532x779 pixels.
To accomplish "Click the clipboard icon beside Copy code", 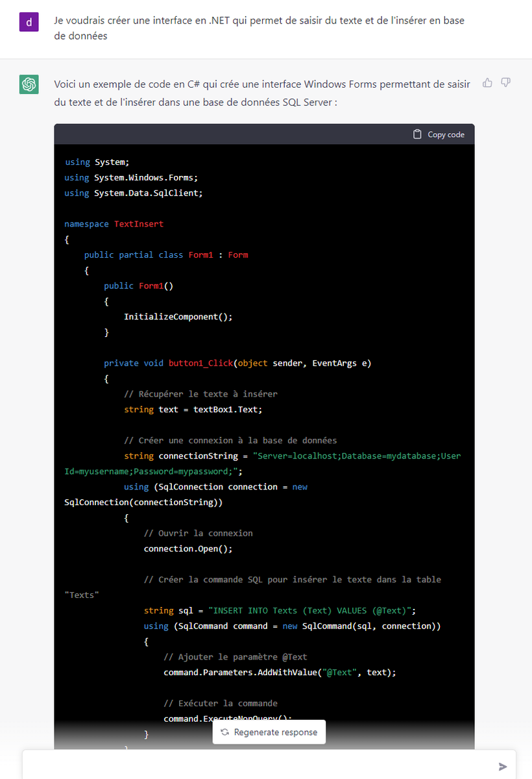I will coord(417,134).
